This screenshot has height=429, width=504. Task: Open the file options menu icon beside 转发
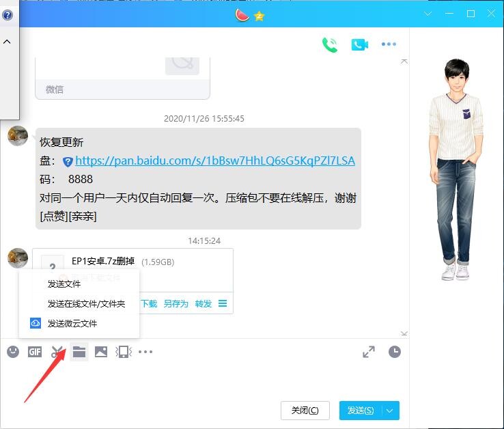click(x=223, y=304)
